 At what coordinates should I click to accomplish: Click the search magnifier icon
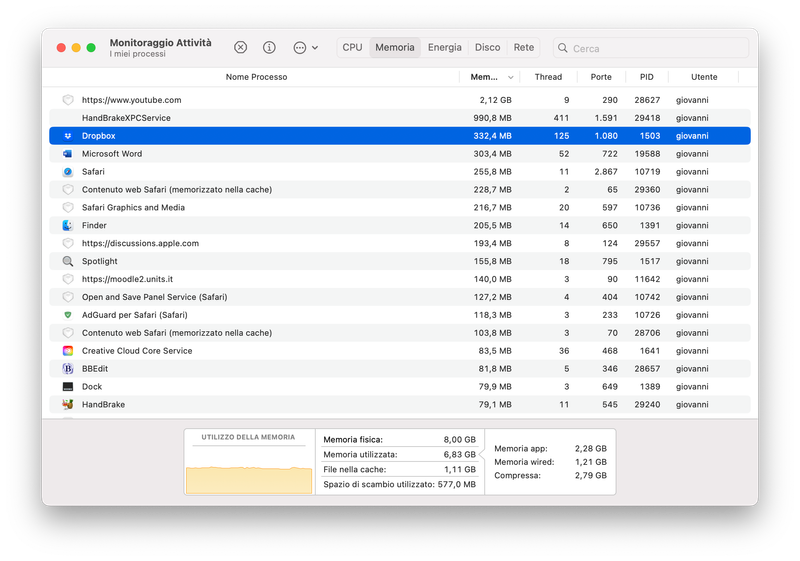562,48
